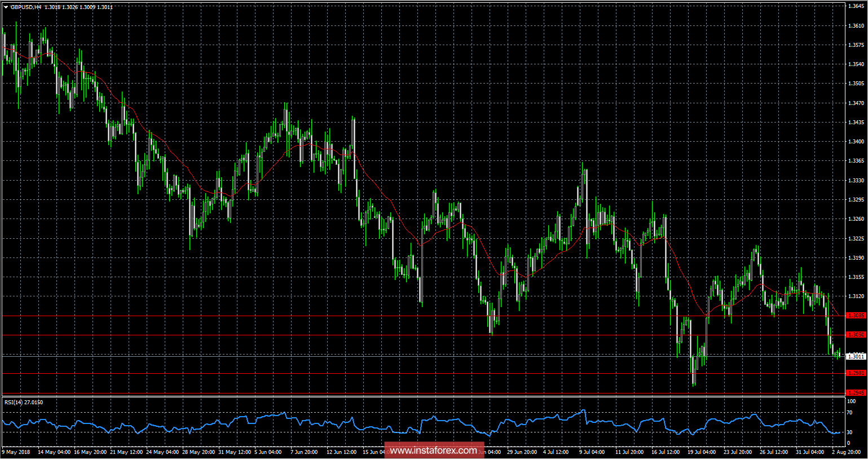
Task: Click the 1.3225 price axis value
Action: [856, 239]
